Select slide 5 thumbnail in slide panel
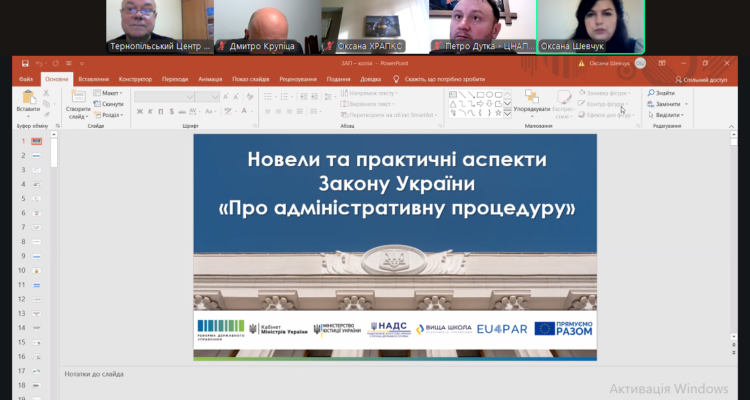 [x=36, y=199]
